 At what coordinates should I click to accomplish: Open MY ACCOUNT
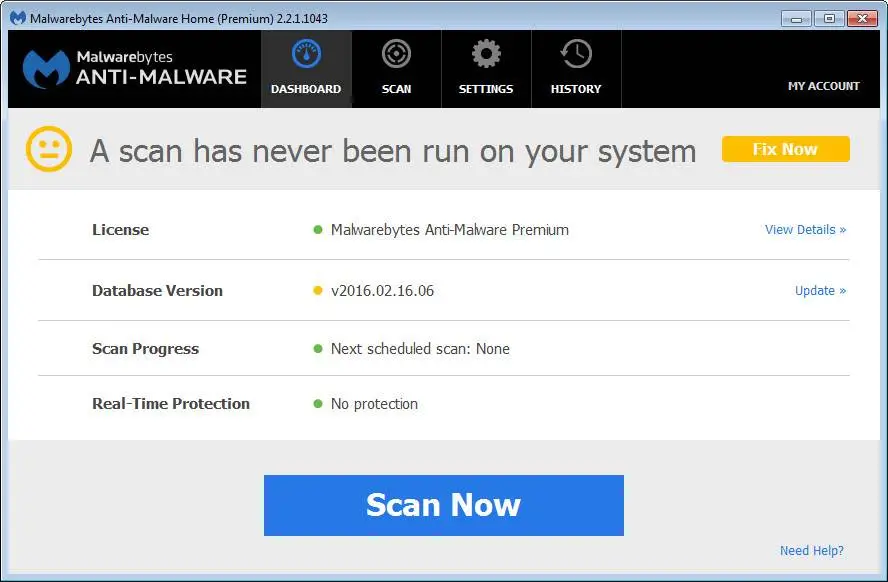coord(823,86)
